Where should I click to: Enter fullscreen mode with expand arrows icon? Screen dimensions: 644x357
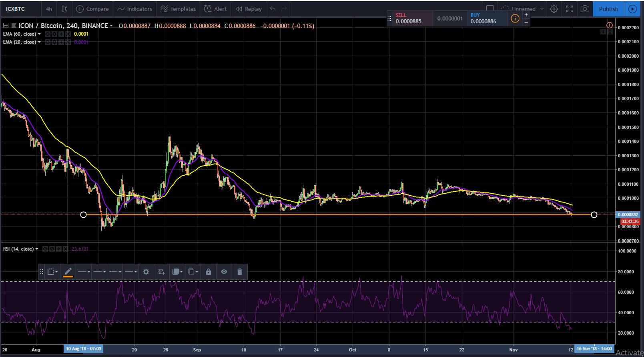point(570,9)
